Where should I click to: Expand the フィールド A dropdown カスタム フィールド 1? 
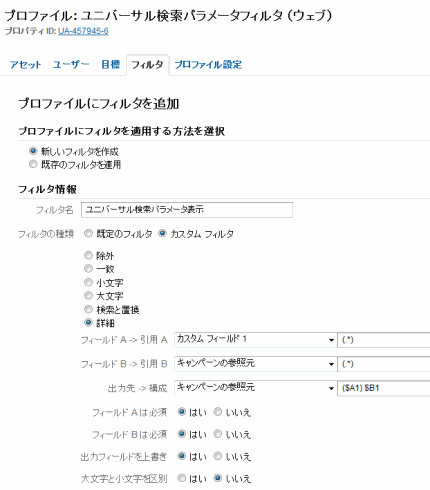(255, 340)
